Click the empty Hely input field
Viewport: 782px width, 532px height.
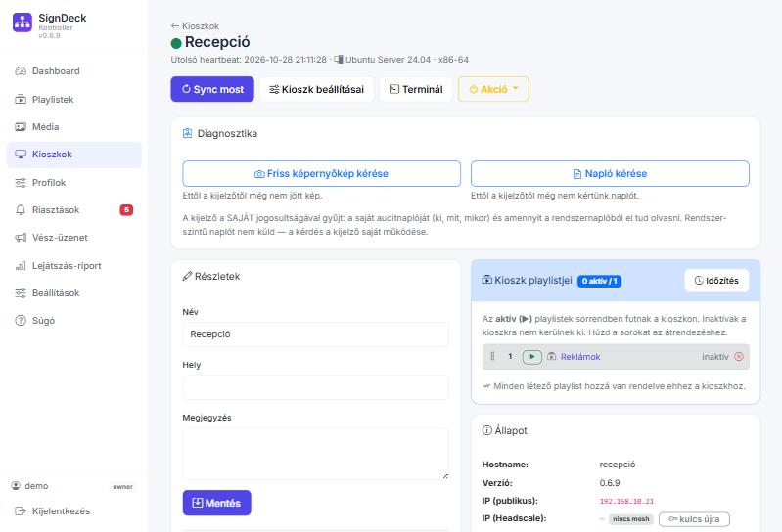pos(316,387)
